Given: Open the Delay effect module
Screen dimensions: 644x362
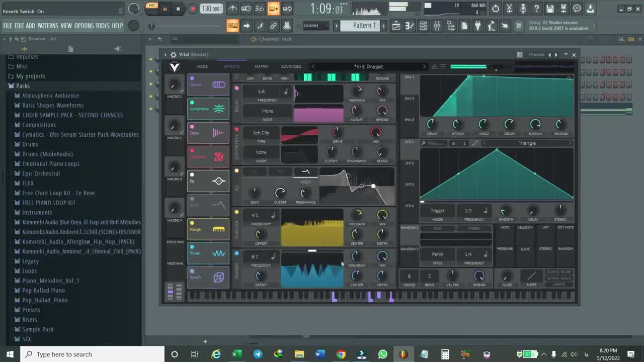Looking at the screenshot, I should pos(208,133).
